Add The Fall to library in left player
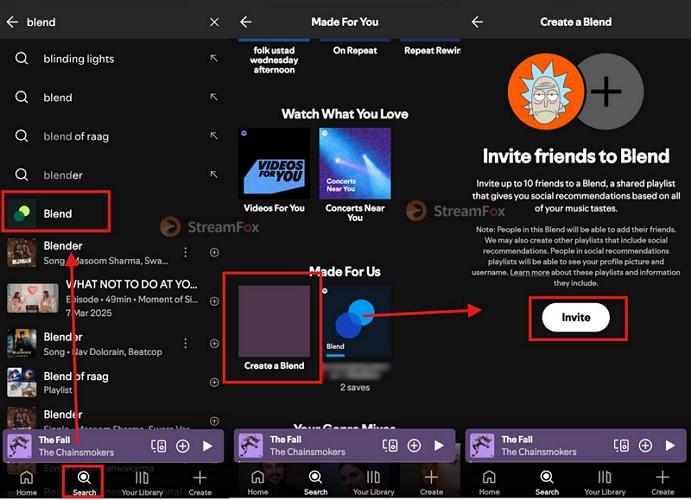Screen dimensions: 691x500 click(x=183, y=446)
